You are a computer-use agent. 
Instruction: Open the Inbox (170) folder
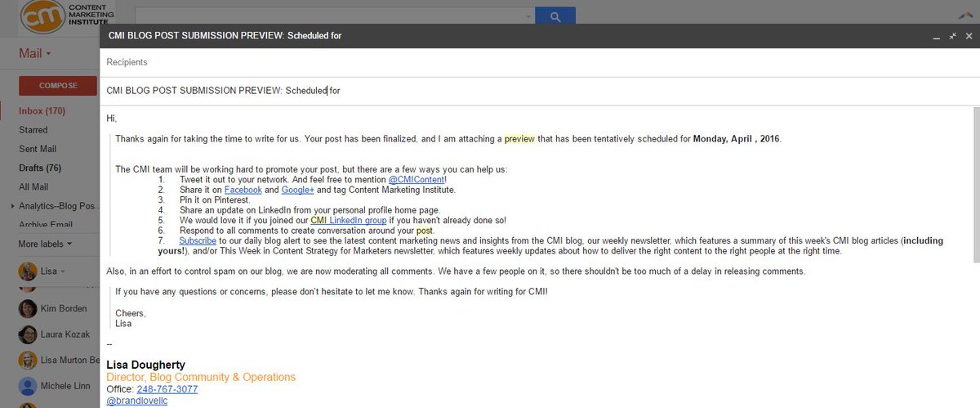pos(42,111)
